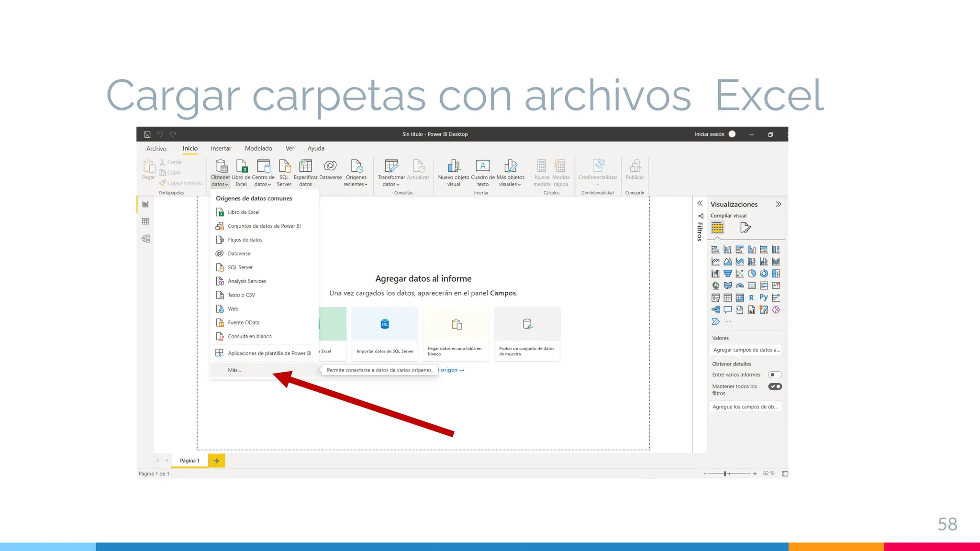Open the Archivo menu
The height and width of the screenshot is (551, 980).
point(156,149)
